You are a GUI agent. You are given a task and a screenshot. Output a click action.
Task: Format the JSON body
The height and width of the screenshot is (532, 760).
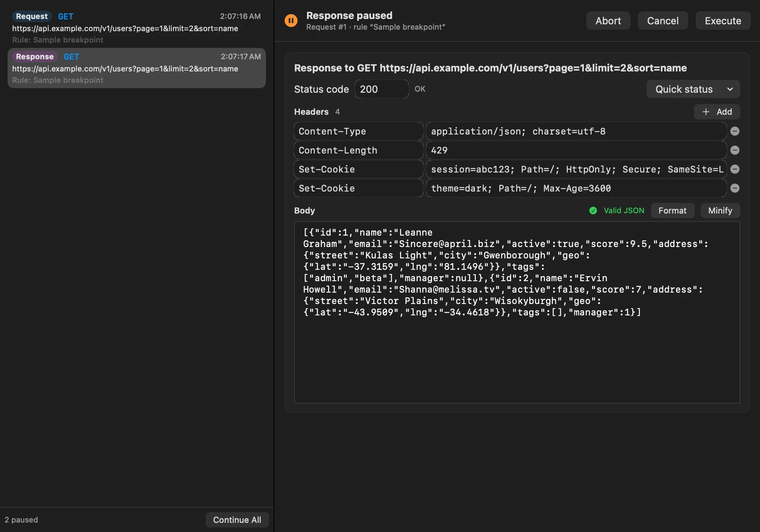[672, 211]
